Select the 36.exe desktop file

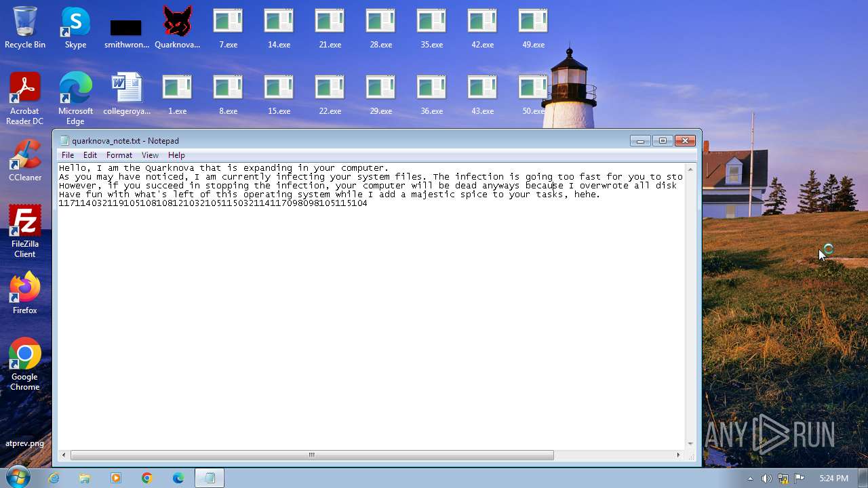point(431,94)
